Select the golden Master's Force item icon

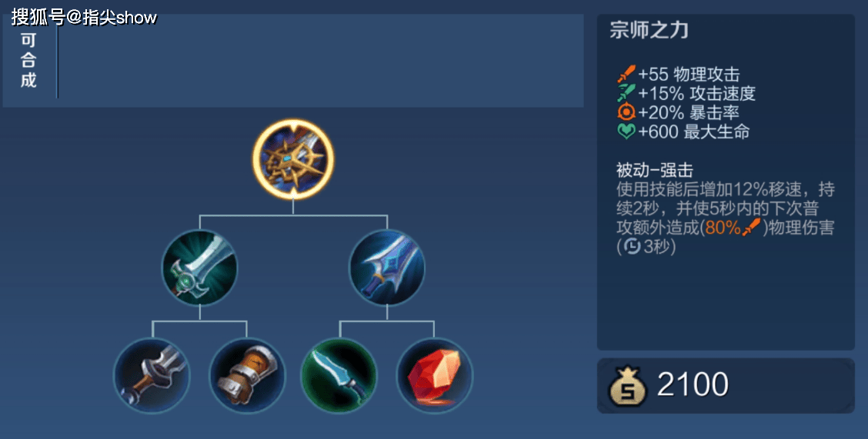[x=293, y=159]
